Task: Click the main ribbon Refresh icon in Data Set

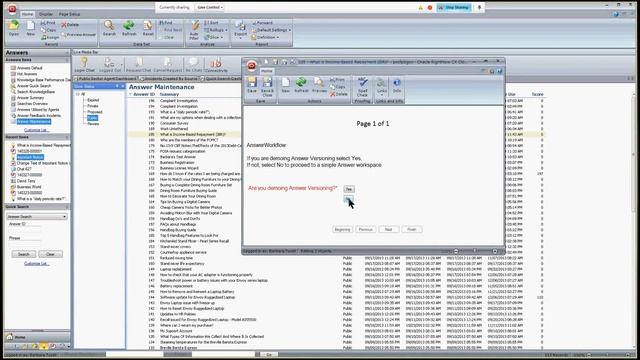Action: 129,29
